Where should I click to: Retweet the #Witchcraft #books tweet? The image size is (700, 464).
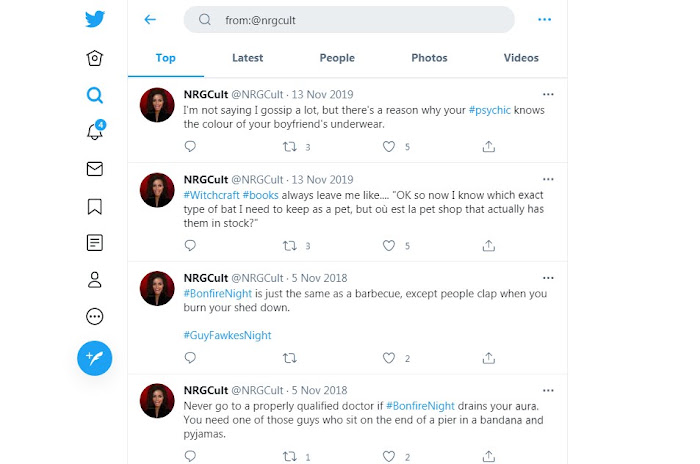click(x=290, y=246)
